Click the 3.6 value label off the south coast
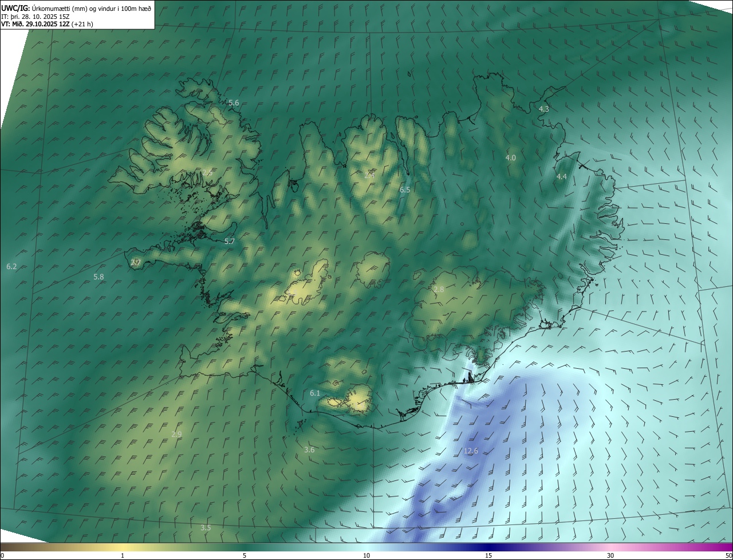 pos(309,450)
